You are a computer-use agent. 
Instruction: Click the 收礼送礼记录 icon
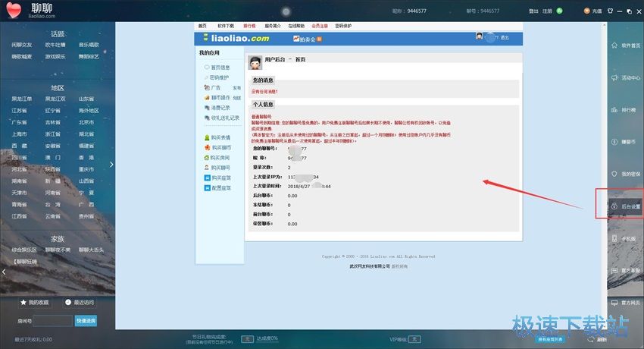[x=207, y=118]
